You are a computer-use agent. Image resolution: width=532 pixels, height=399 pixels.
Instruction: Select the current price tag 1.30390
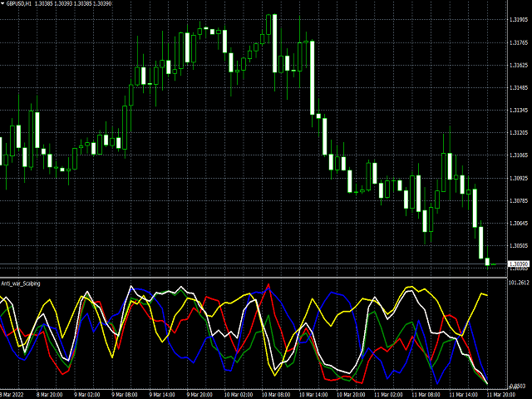tap(518, 264)
